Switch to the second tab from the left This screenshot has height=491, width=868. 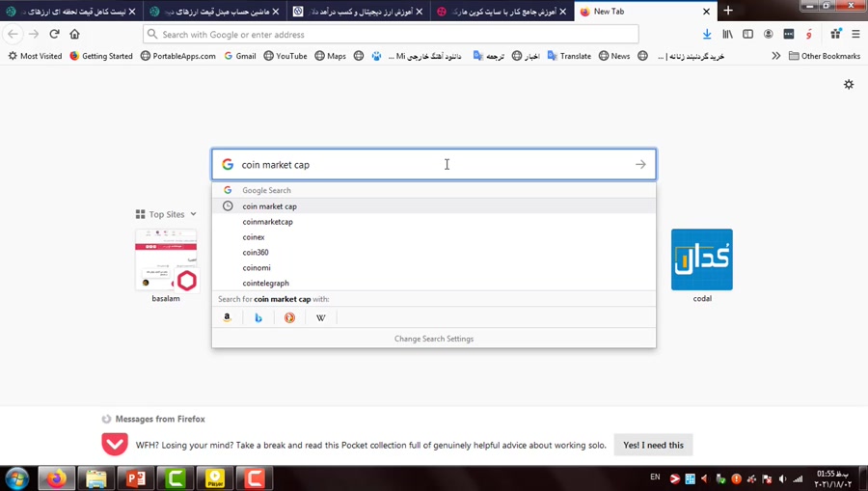215,11
